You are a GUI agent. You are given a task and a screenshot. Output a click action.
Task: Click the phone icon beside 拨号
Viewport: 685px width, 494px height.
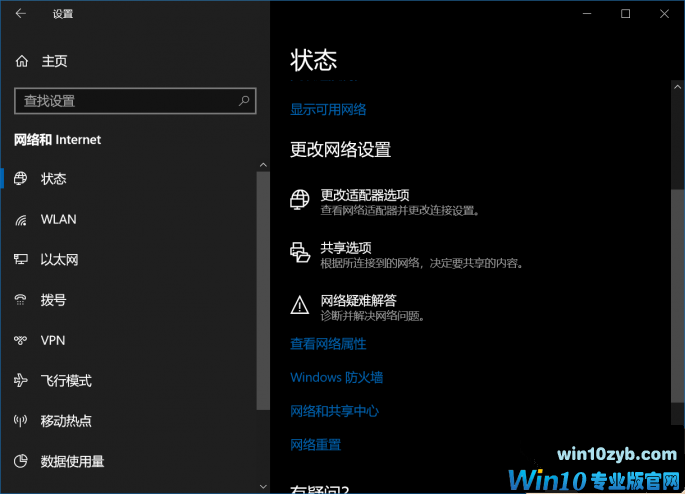point(21,300)
